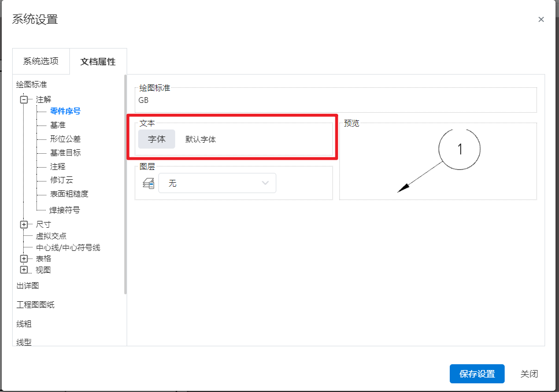Click the left panel vertical scrollbar

pos(125,185)
